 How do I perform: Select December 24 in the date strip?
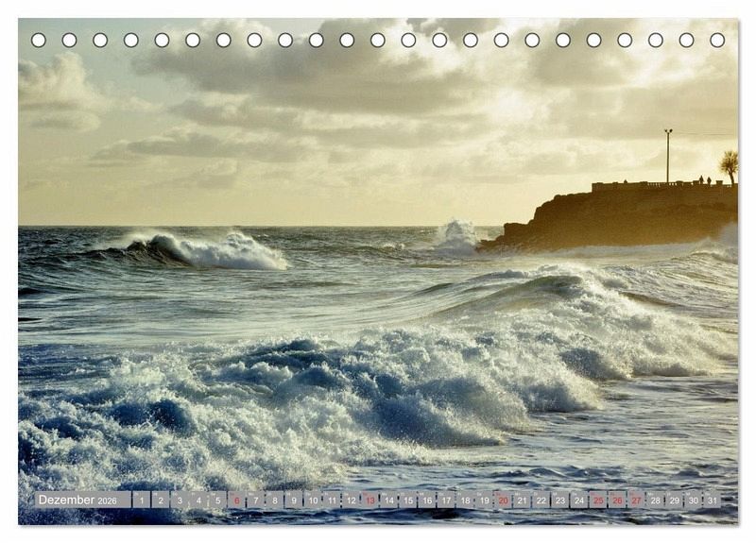coord(579,500)
